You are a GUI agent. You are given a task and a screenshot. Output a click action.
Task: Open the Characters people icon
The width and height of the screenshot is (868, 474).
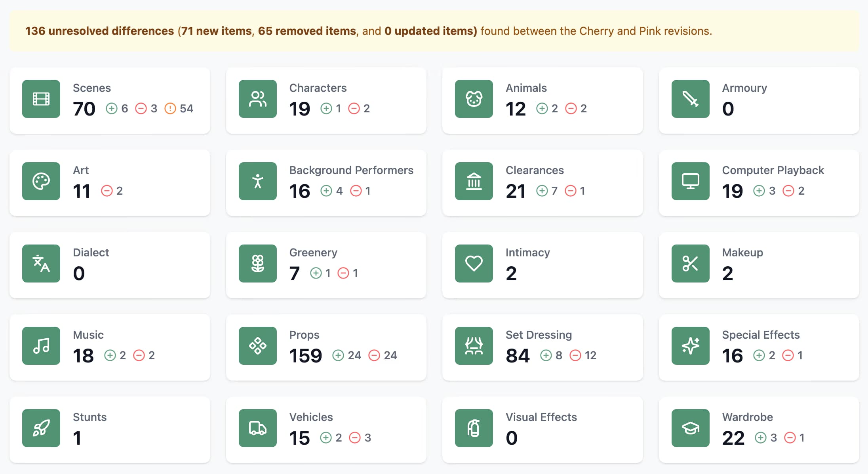pyautogui.click(x=257, y=99)
